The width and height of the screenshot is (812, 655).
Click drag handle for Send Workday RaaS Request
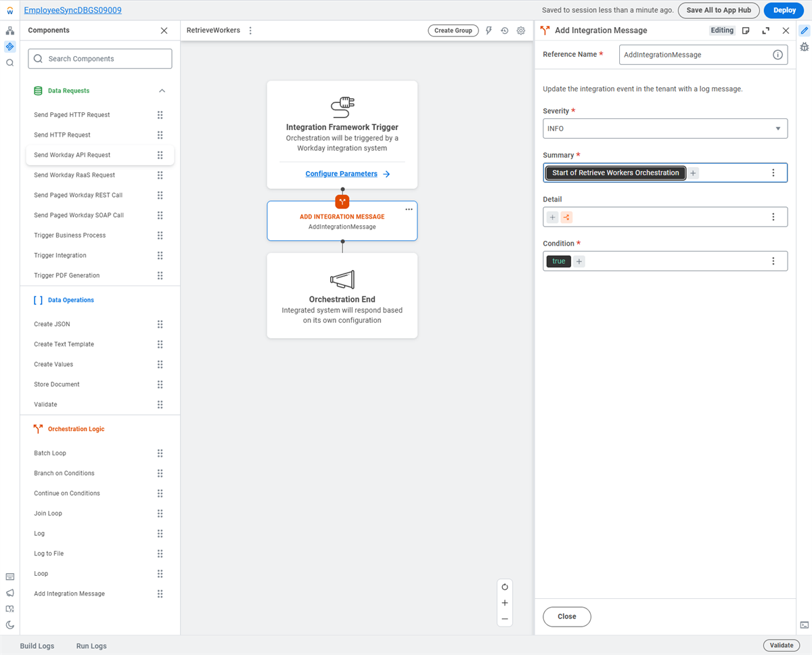pyautogui.click(x=160, y=175)
